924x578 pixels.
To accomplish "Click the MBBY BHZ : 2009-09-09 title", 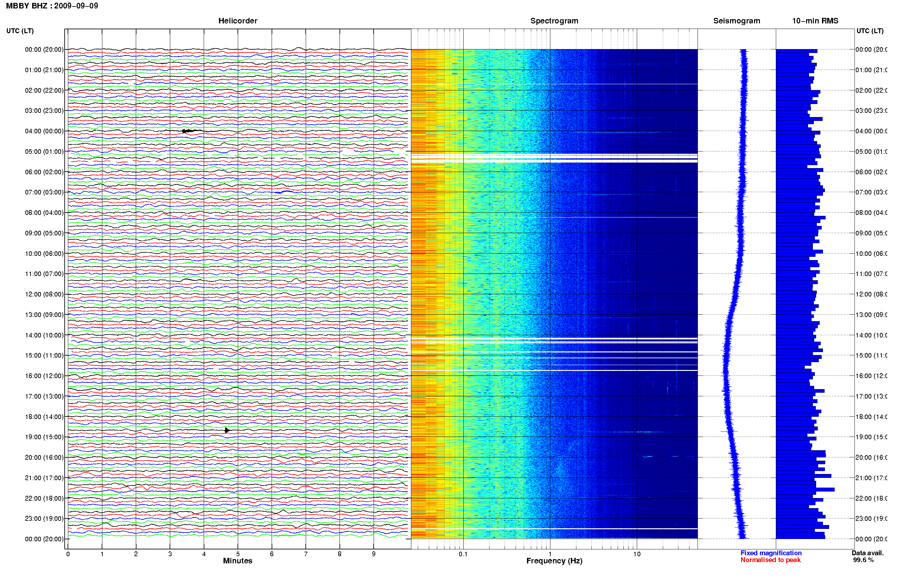I will (x=52, y=6).
